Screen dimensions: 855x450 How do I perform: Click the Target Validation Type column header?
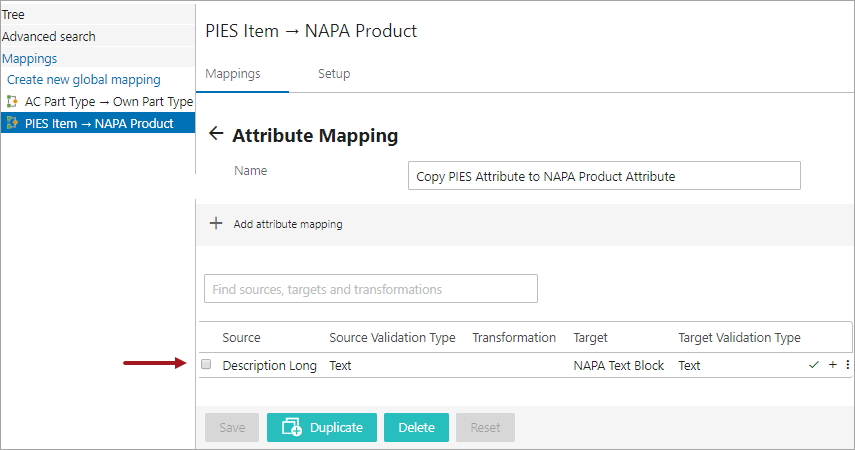[x=739, y=338]
